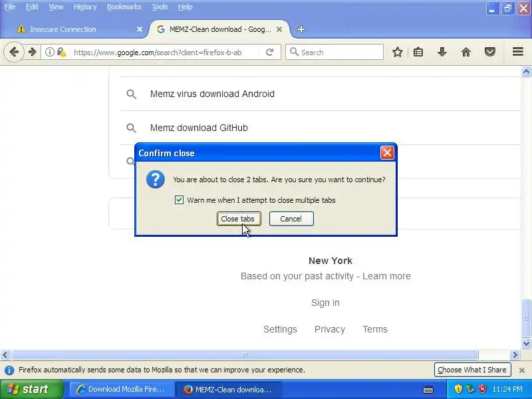Open the hamburger menu
Image resolution: width=532 pixels, height=399 pixels.
[x=518, y=52]
